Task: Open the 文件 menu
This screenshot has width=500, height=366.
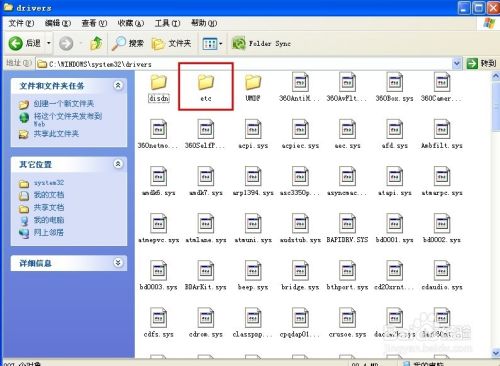Action: coord(21,23)
